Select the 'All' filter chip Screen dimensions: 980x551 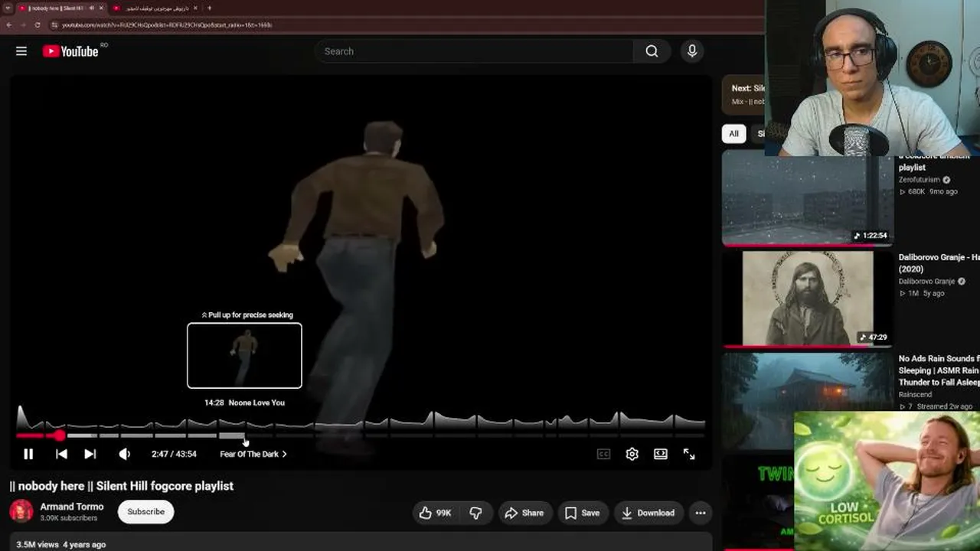coord(733,134)
